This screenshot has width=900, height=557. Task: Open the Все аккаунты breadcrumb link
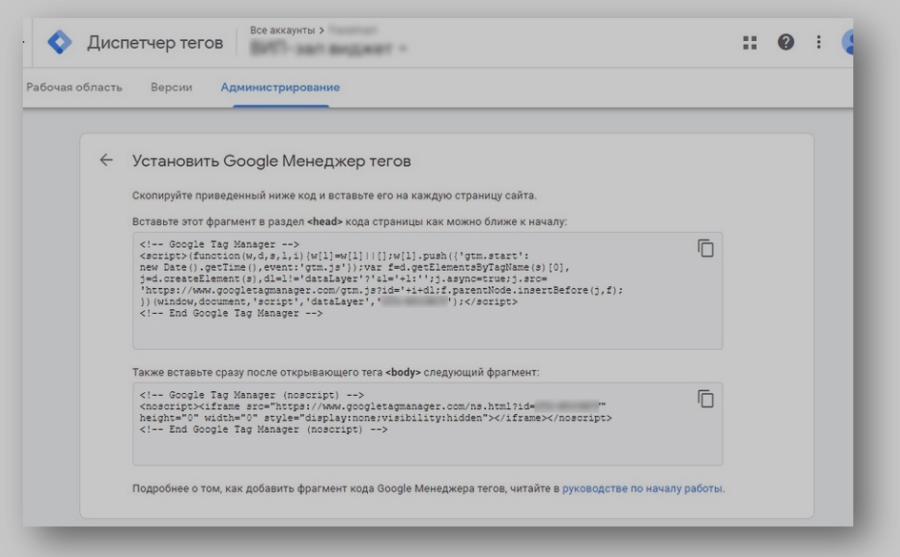coord(282,30)
